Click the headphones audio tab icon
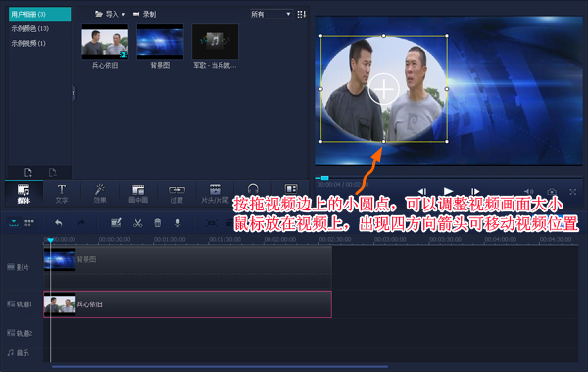This screenshot has width=588, height=372. point(253,189)
